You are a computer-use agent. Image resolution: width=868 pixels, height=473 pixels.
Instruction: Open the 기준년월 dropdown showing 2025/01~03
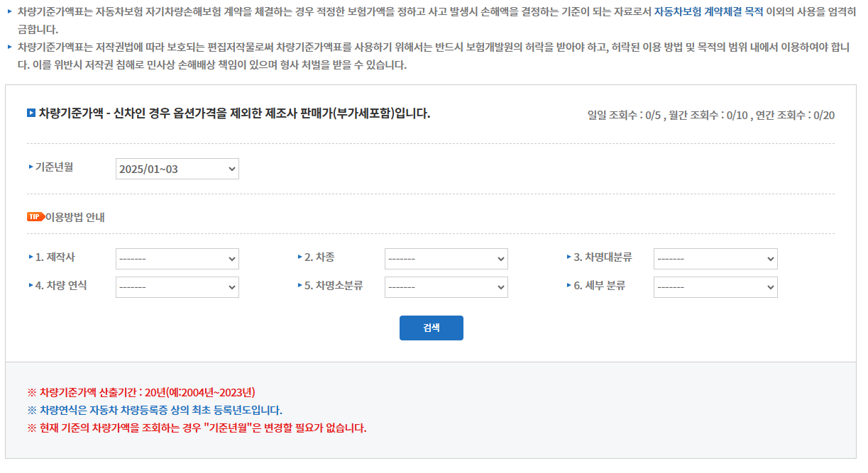pyautogui.click(x=177, y=169)
